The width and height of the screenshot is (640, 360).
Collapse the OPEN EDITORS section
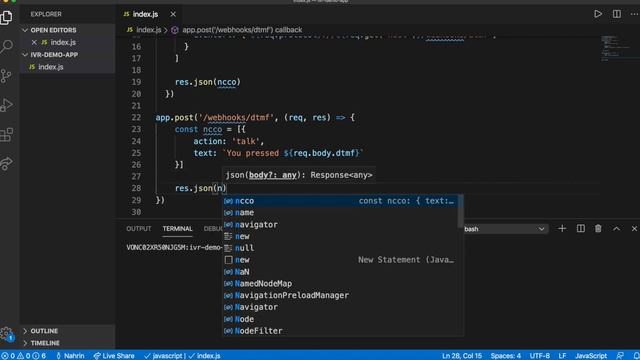[x=67, y=30]
